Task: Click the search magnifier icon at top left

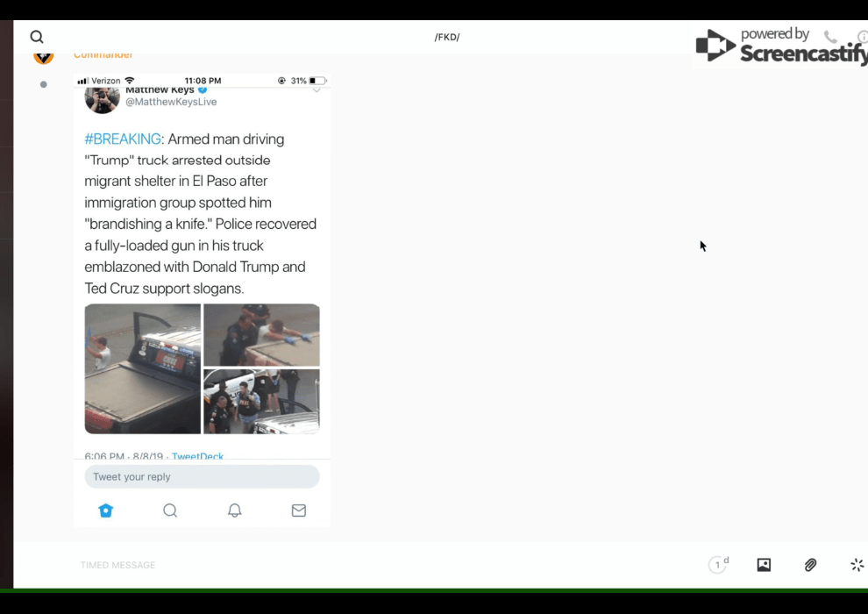Action: click(37, 37)
